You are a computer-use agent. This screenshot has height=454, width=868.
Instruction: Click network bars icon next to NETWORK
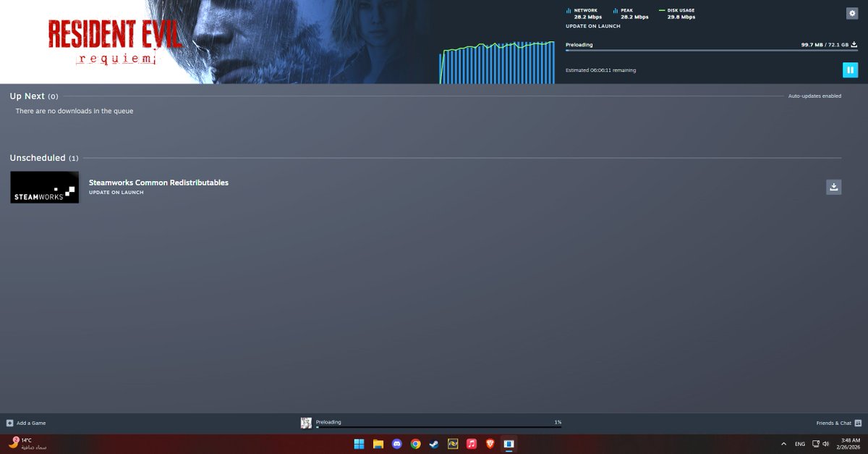[x=568, y=11]
